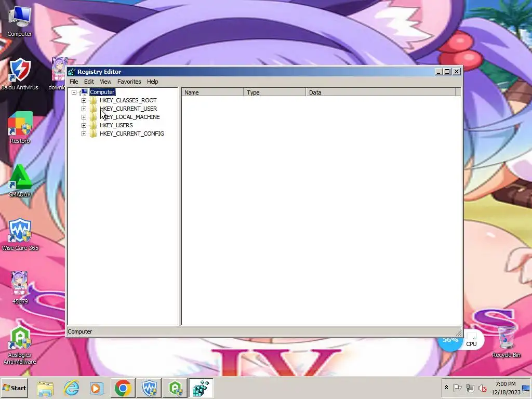Expand HKEY_CURRENT_CONFIG key
532x399 pixels.
point(84,134)
